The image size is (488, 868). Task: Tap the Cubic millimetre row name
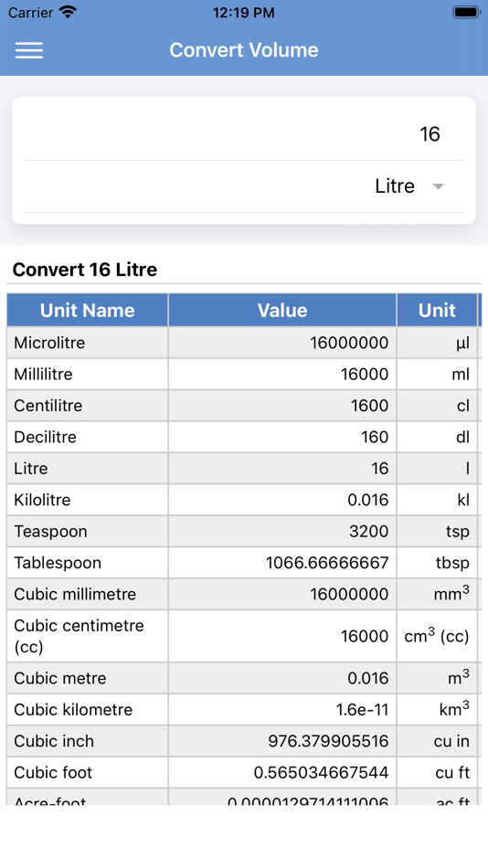pos(75,594)
